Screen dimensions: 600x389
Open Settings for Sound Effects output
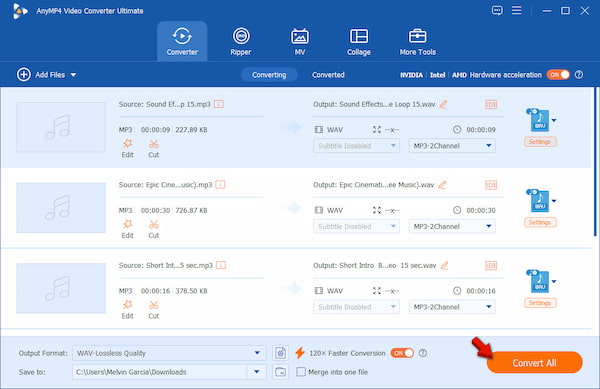point(540,142)
